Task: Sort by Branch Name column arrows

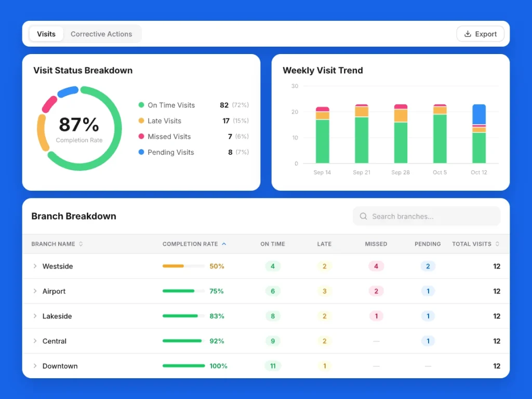Action: pyautogui.click(x=81, y=244)
